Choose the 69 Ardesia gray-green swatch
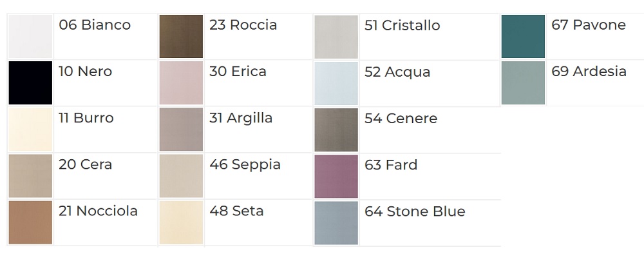Viewport: 644px width, 272px height. (x=523, y=83)
